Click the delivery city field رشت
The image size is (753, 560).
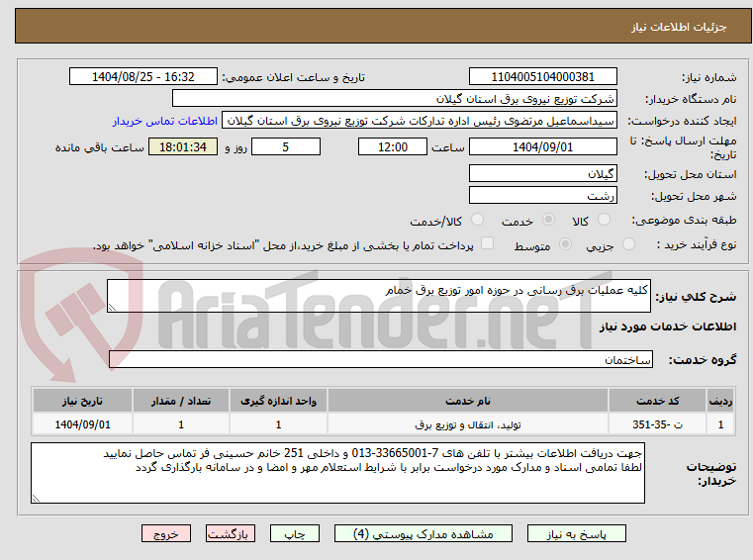(x=542, y=196)
